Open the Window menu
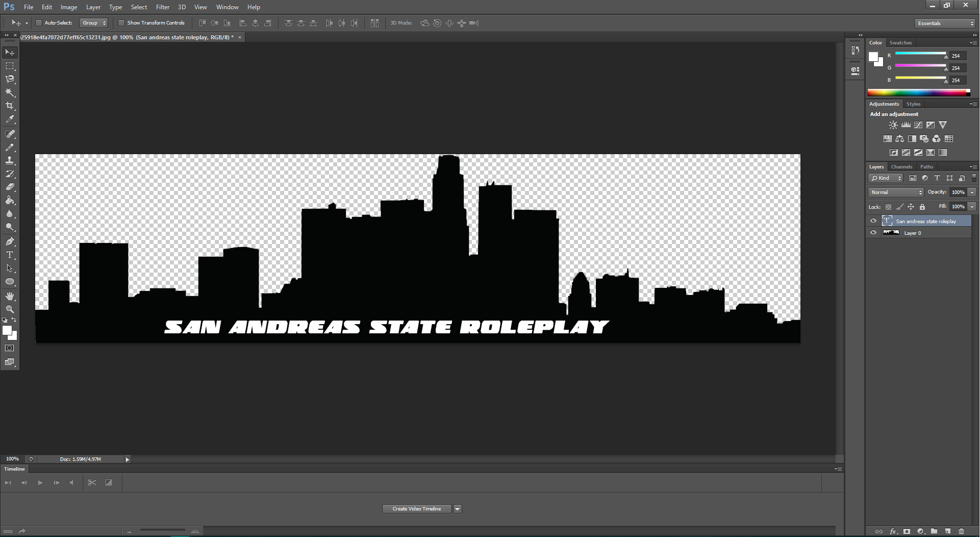The width and height of the screenshot is (980, 537). click(x=227, y=7)
